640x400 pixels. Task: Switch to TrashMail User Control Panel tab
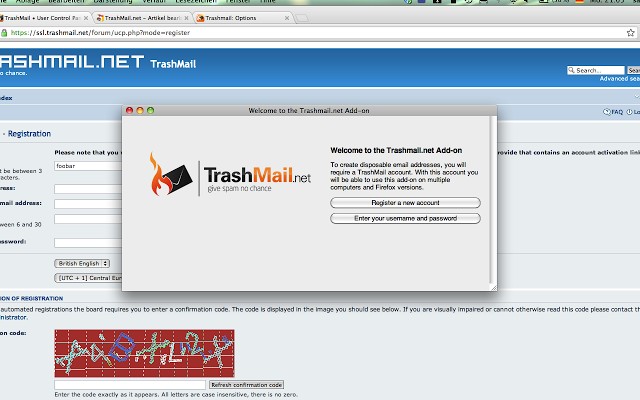41,18
